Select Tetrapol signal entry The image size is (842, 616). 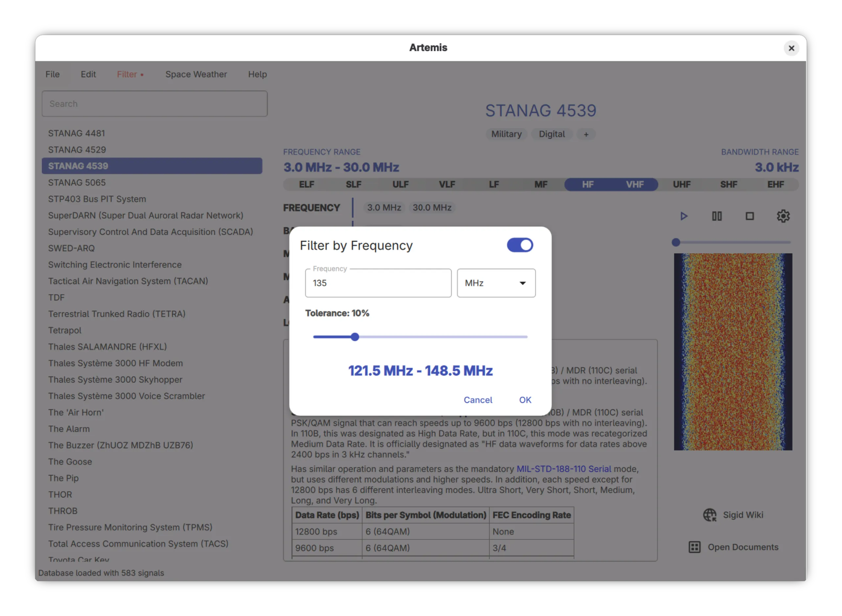click(152, 330)
